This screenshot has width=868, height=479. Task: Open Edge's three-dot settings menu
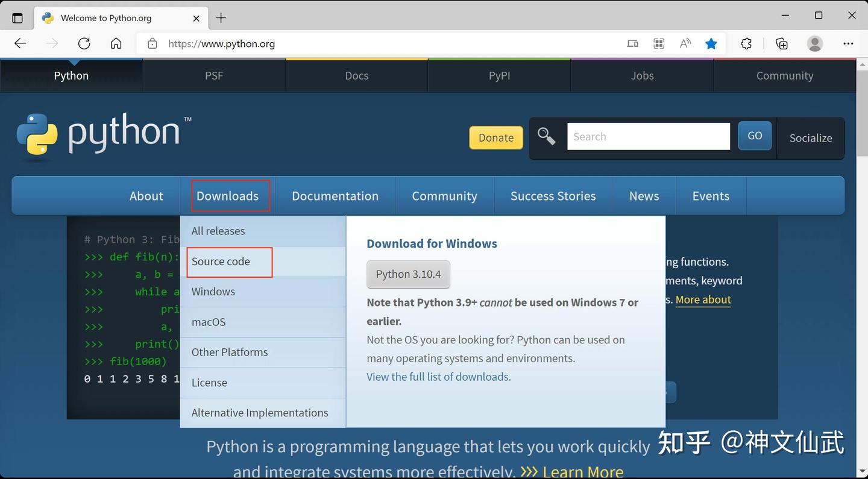pyautogui.click(x=848, y=43)
